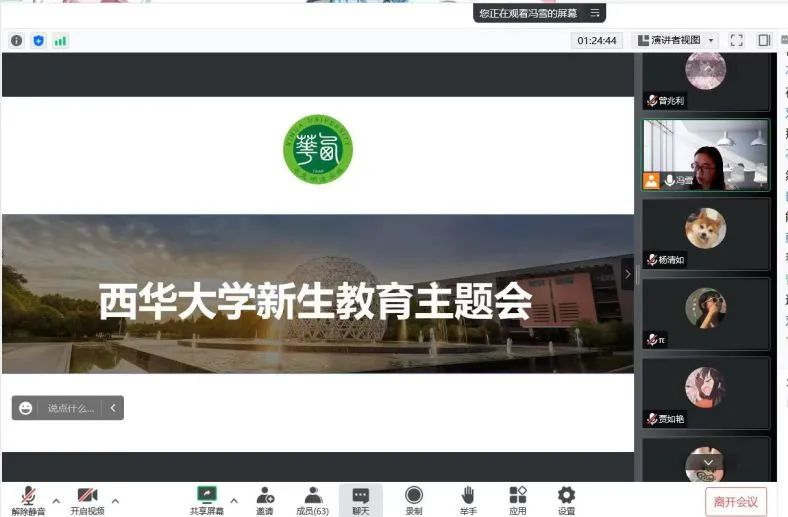This screenshot has height=517, width=788.
Task: Turn on camera with 开启视频
Action: pyautogui.click(x=87, y=501)
